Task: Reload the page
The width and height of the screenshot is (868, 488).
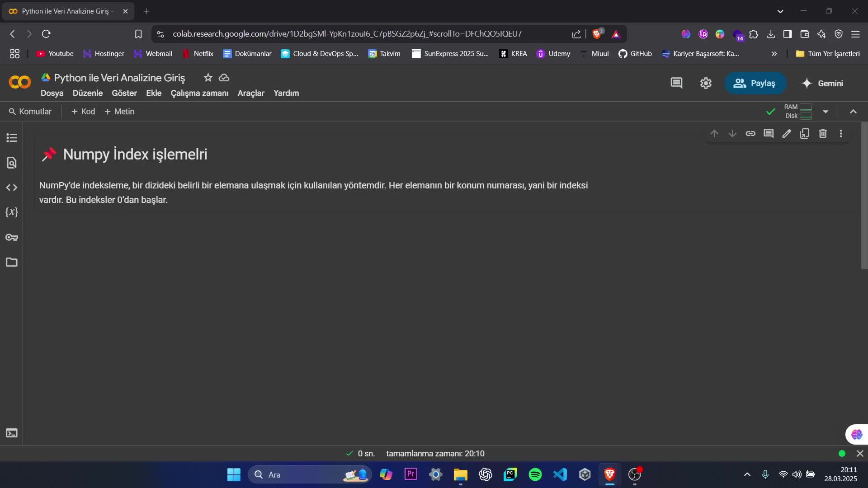Action: pos(46,34)
